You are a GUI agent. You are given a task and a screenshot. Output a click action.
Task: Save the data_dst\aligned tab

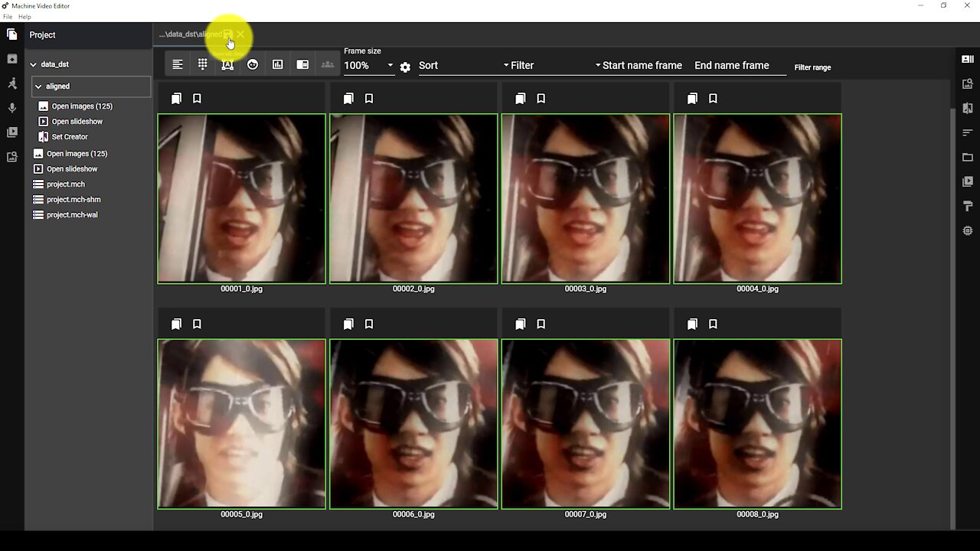coord(227,34)
